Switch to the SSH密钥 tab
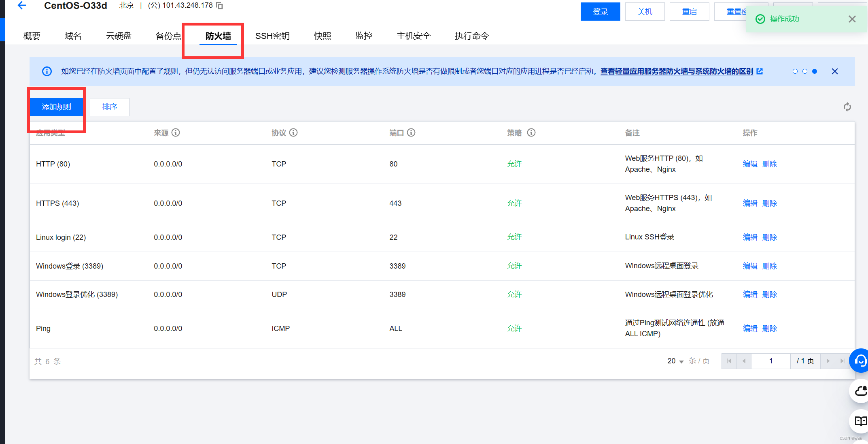Screen dimensions: 868x444 point(272,36)
